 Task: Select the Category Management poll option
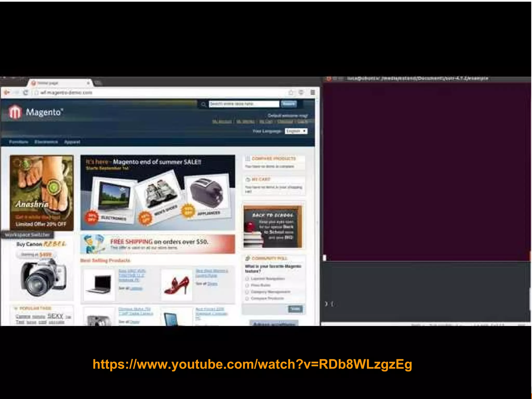click(x=247, y=292)
